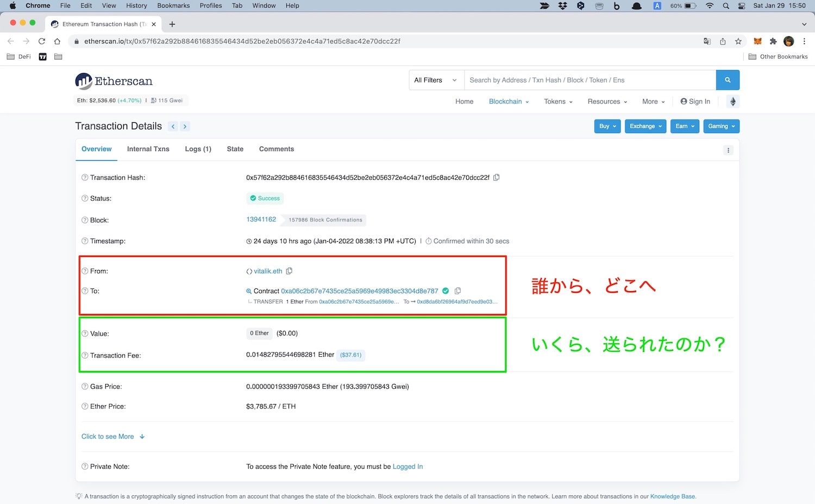Switch to the State tab
The height and width of the screenshot is (504, 815).
click(235, 149)
